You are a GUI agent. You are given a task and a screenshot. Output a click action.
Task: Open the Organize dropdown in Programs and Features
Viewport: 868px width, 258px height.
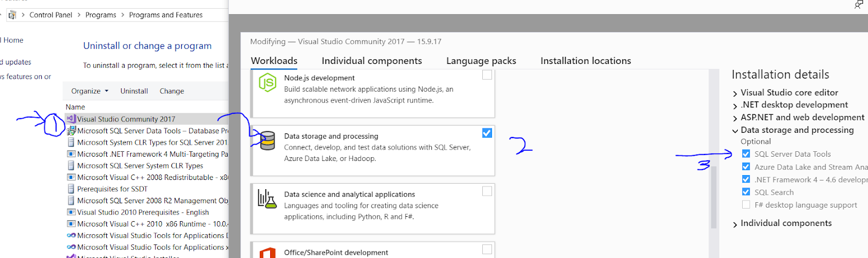pos(90,91)
